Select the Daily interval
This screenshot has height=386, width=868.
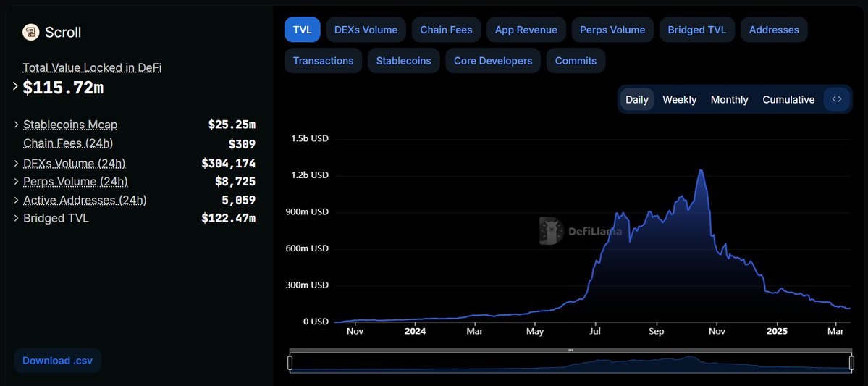(x=636, y=100)
